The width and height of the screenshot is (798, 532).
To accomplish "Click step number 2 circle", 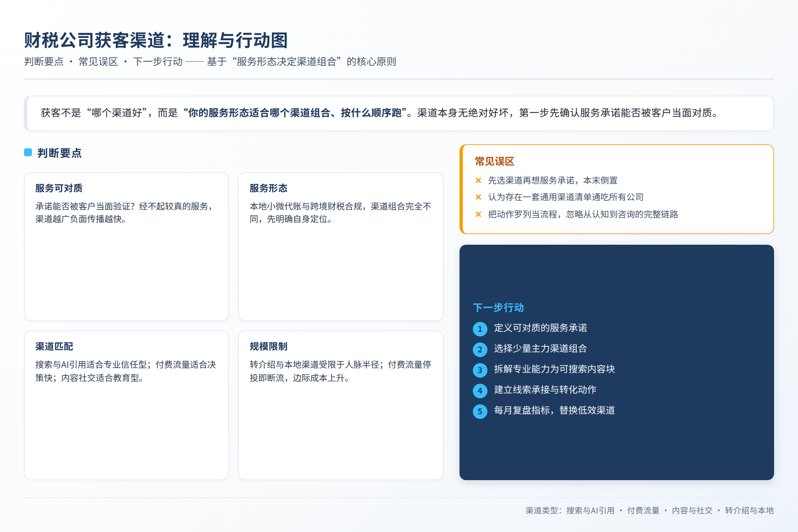I will pos(480,349).
